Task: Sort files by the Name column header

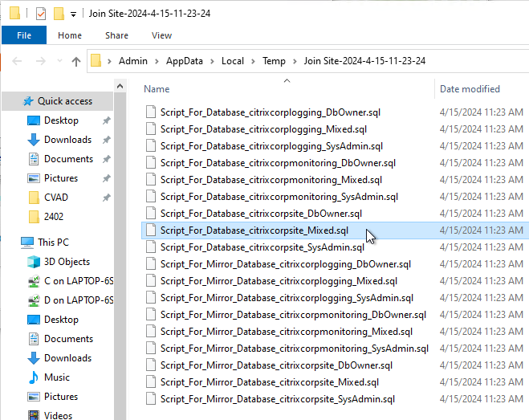Action: pos(157,89)
